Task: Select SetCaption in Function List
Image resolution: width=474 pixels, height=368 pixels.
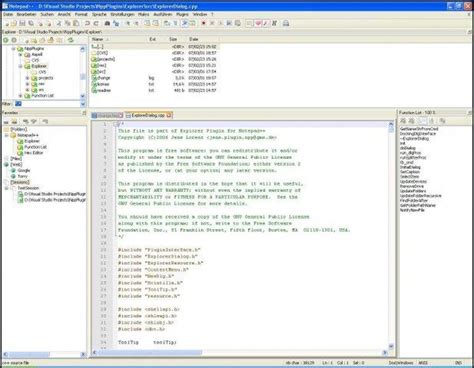Action: coord(410,172)
